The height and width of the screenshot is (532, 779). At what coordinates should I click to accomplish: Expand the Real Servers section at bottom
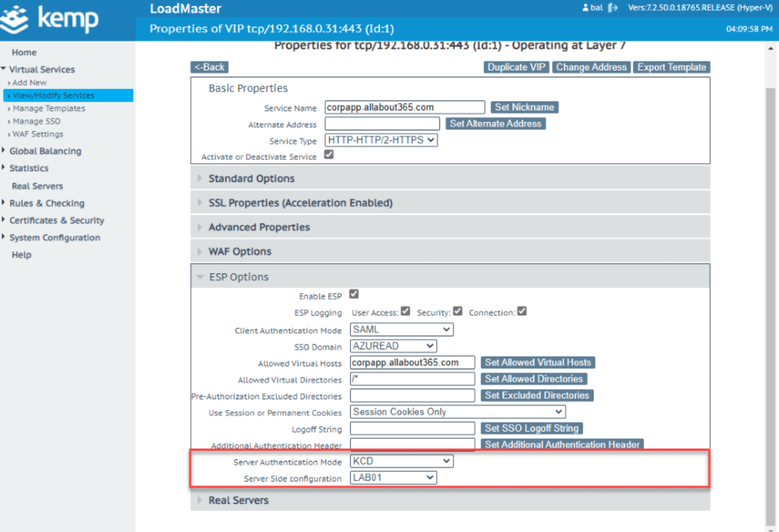coord(450,500)
